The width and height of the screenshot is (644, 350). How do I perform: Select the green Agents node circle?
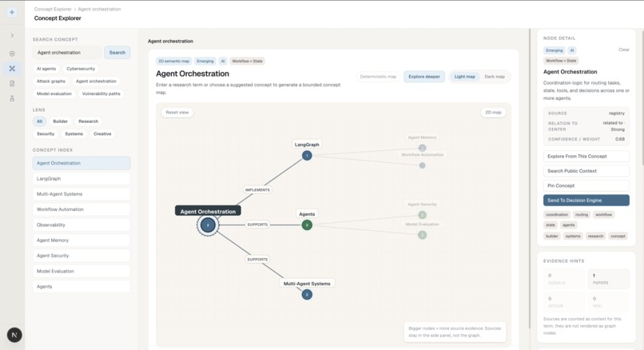(307, 225)
